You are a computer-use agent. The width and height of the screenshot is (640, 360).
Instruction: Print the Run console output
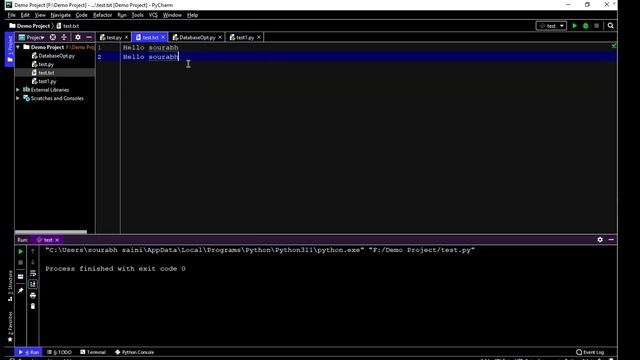click(x=33, y=295)
